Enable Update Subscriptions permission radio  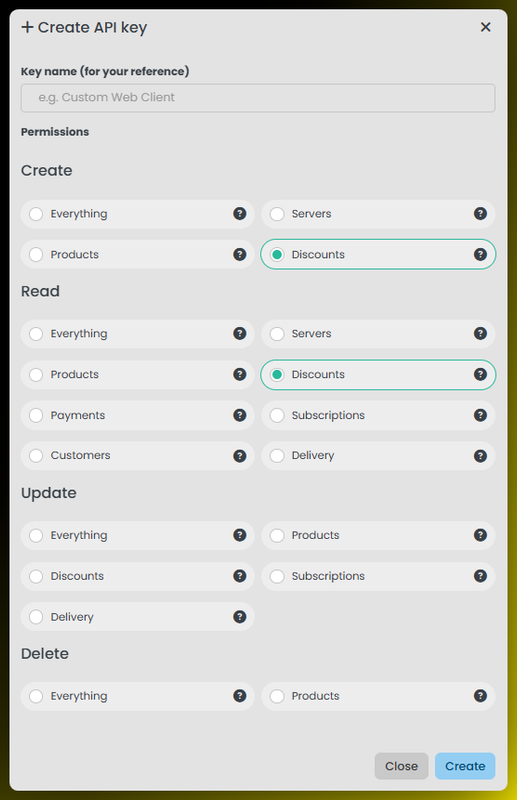pos(277,576)
